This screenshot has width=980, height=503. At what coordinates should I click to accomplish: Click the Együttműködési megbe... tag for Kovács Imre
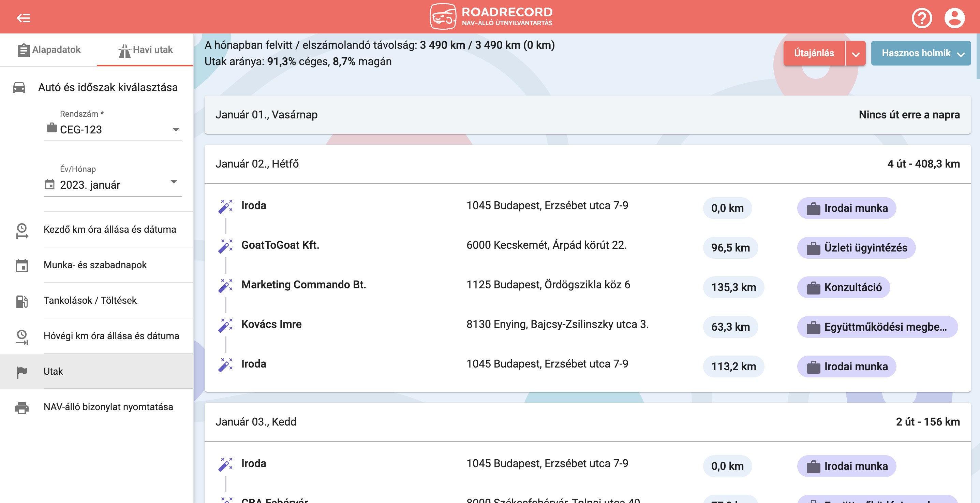pyautogui.click(x=877, y=327)
